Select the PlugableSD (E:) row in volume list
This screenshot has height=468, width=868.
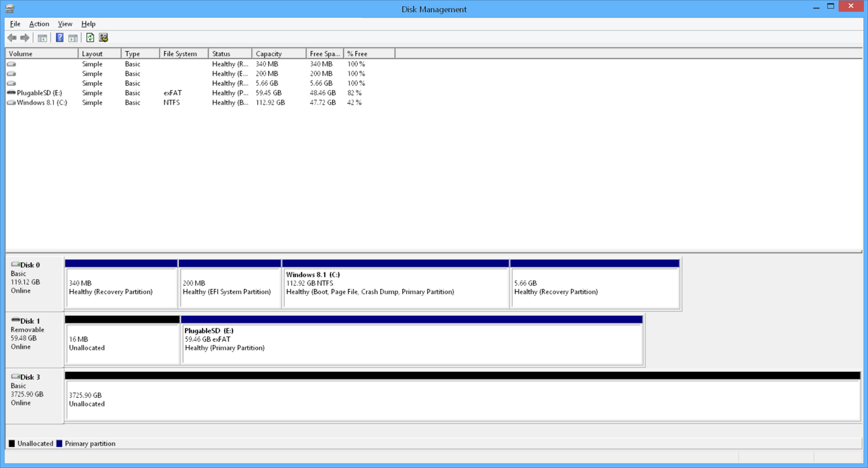click(174, 93)
